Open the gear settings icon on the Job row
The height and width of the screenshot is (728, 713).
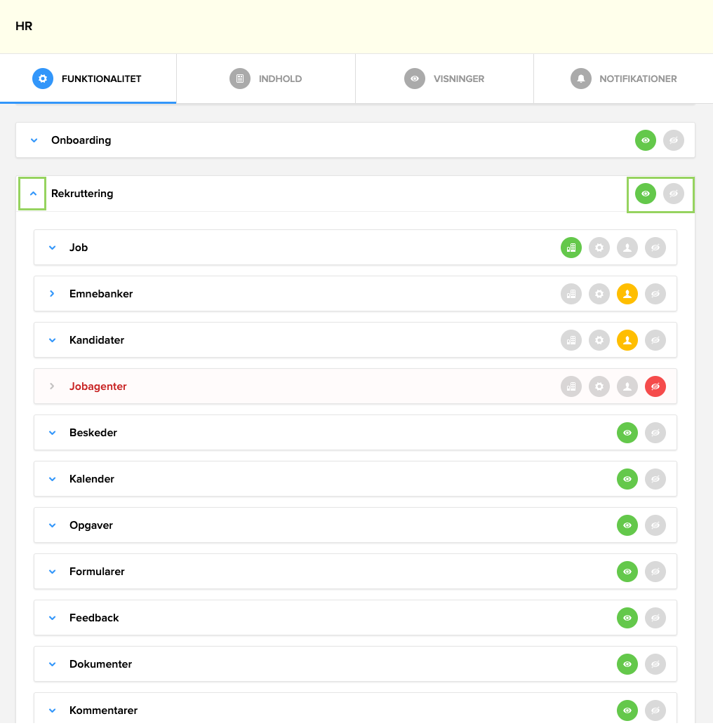point(599,248)
